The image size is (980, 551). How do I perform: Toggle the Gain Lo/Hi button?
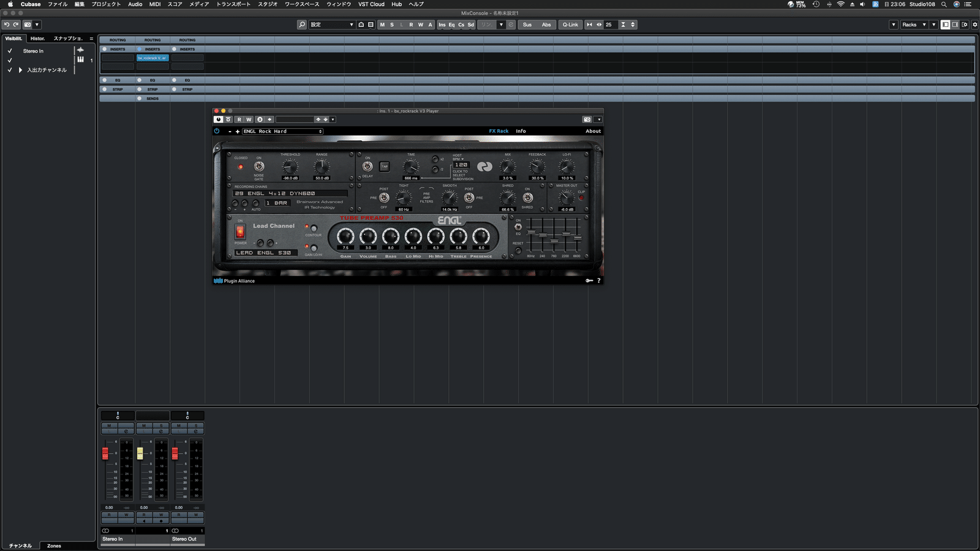click(x=314, y=248)
